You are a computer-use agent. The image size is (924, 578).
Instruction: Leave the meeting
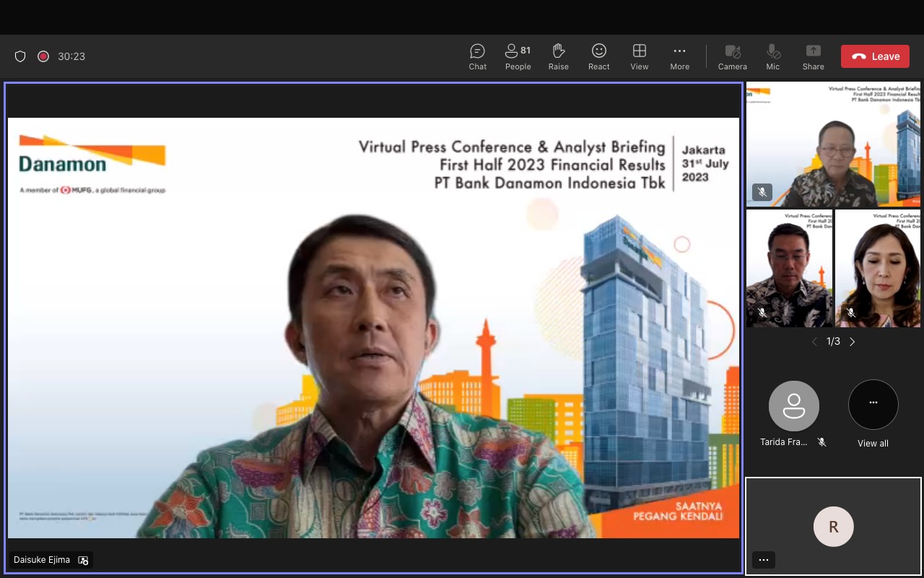(875, 56)
